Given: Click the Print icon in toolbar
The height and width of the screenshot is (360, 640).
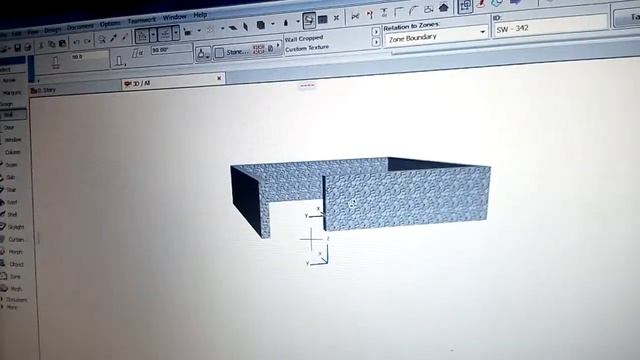Looking at the screenshot, I should (x=28, y=47).
